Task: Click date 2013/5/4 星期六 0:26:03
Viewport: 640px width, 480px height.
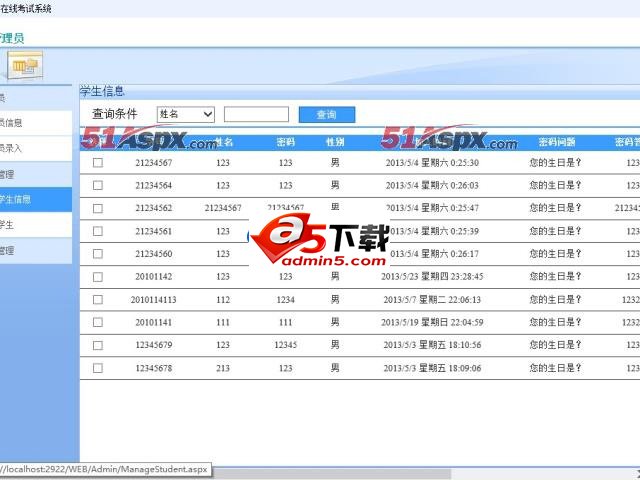Action: click(x=432, y=186)
